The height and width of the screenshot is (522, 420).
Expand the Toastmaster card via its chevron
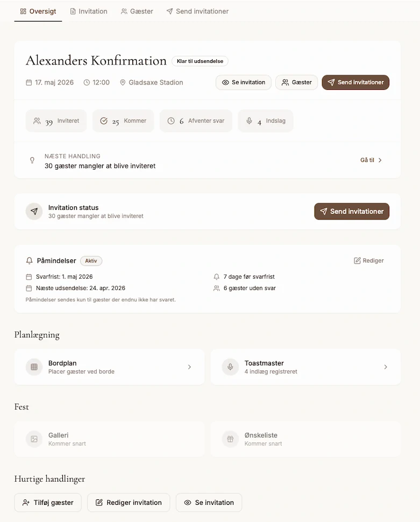point(385,366)
